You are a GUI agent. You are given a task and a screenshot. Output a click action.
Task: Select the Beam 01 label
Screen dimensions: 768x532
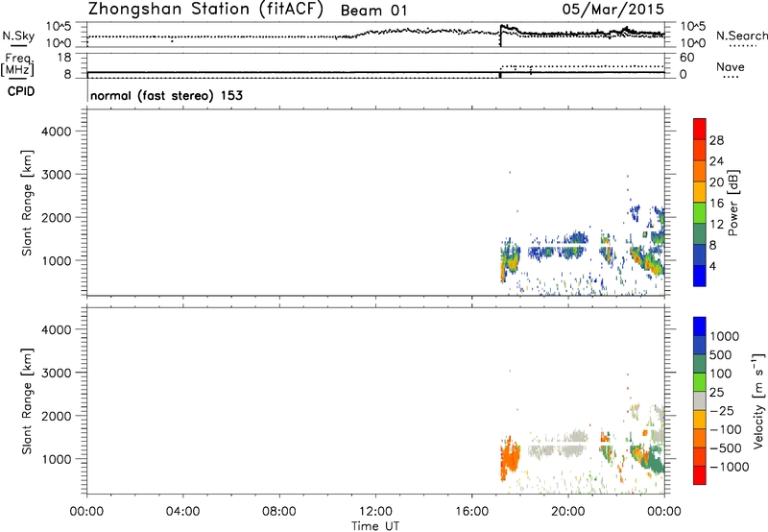pos(373,11)
